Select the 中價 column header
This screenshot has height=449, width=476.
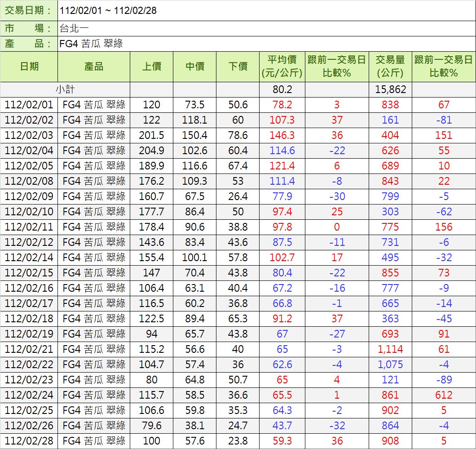tap(194, 67)
